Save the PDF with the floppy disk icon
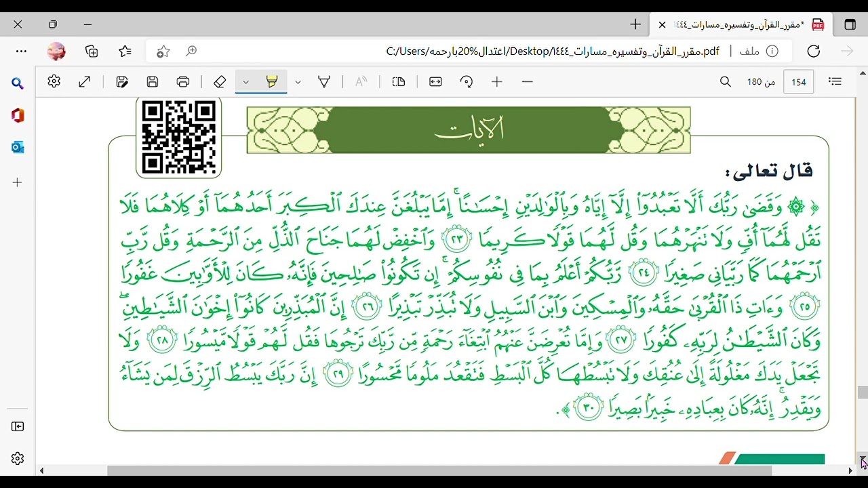Image resolution: width=868 pixels, height=488 pixels. tap(153, 81)
